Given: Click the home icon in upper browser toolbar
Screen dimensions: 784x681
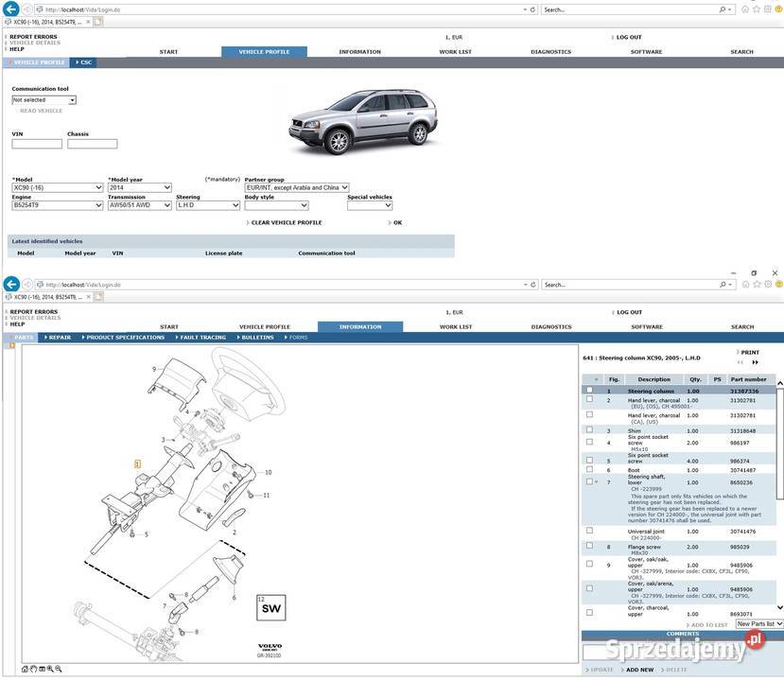Looking at the screenshot, I should click(x=745, y=9).
